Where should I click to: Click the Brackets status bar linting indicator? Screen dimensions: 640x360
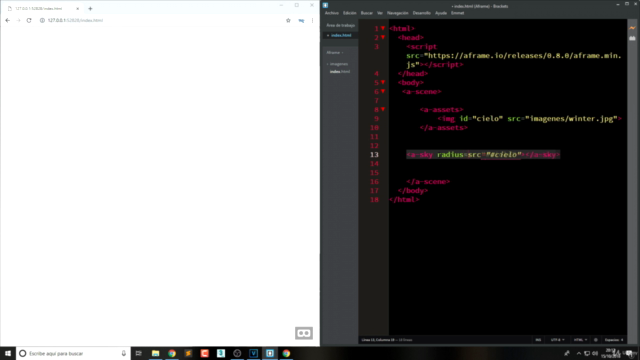point(596,340)
